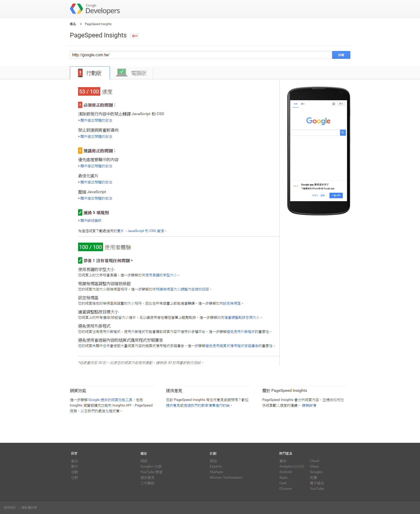The image size is (420, 514).
Task: Expand fix details under 最佳化圖片
Action: pyautogui.click(x=96, y=182)
